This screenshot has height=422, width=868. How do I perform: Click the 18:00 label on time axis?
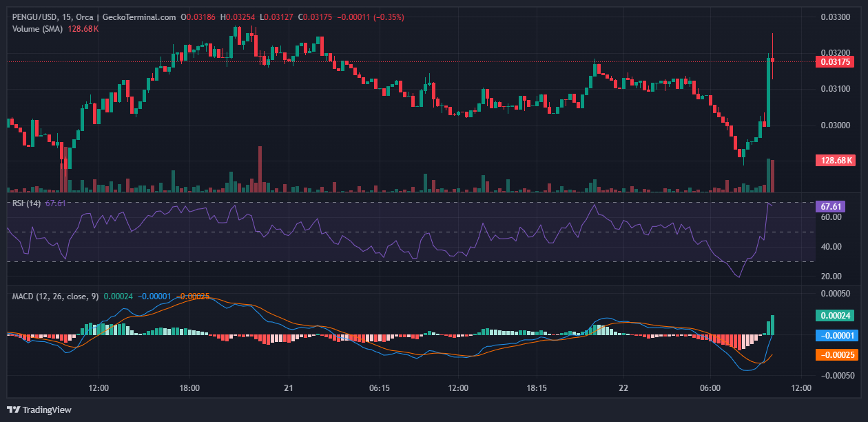(x=189, y=388)
